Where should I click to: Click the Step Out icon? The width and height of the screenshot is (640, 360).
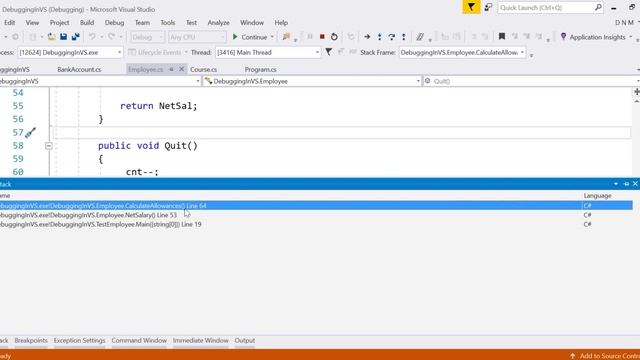[x=404, y=37]
